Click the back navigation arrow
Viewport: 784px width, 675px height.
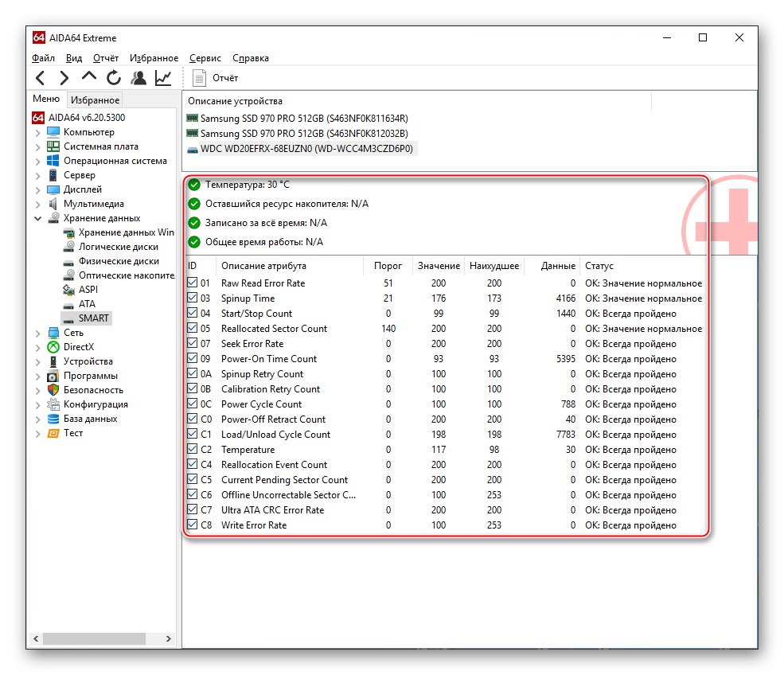click(x=39, y=77)
